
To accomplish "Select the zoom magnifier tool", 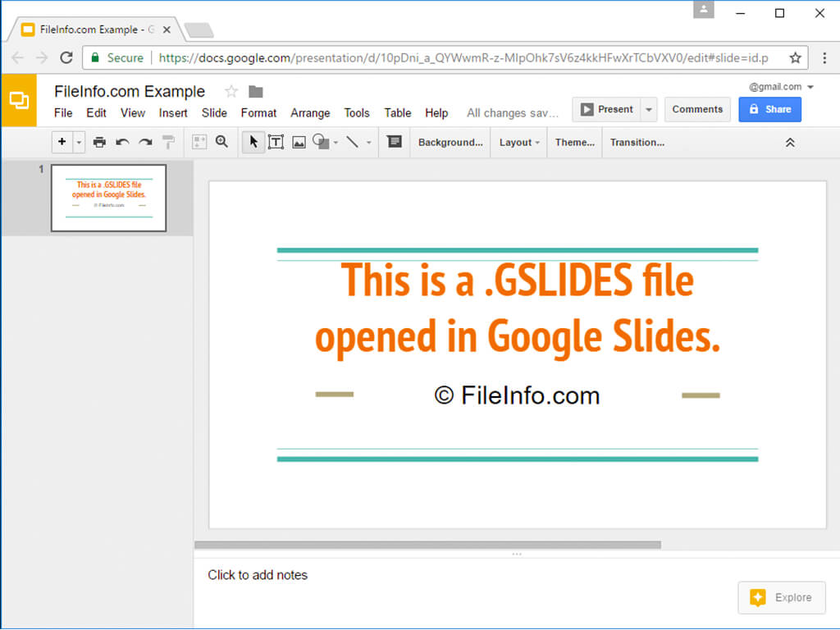I will (221, 141).
